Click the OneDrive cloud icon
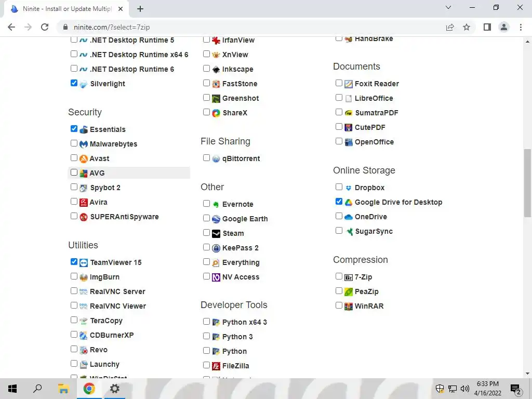Viewport: 532px width, 399px height. coord(349,217)
